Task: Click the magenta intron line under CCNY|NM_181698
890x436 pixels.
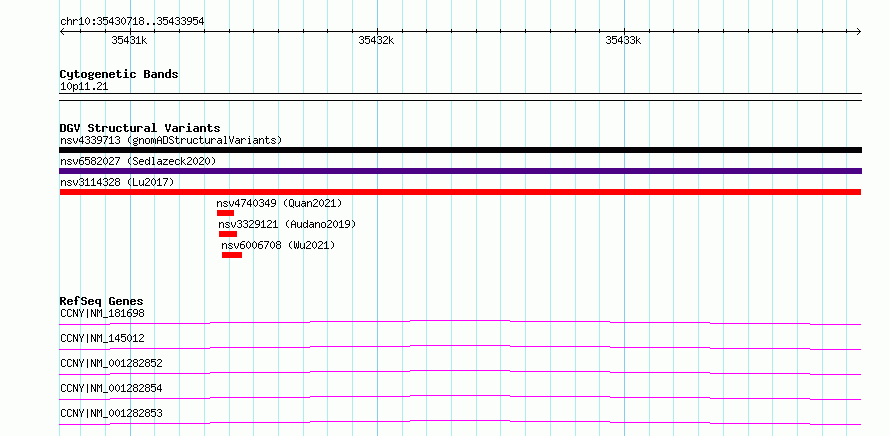Action: 460,322
